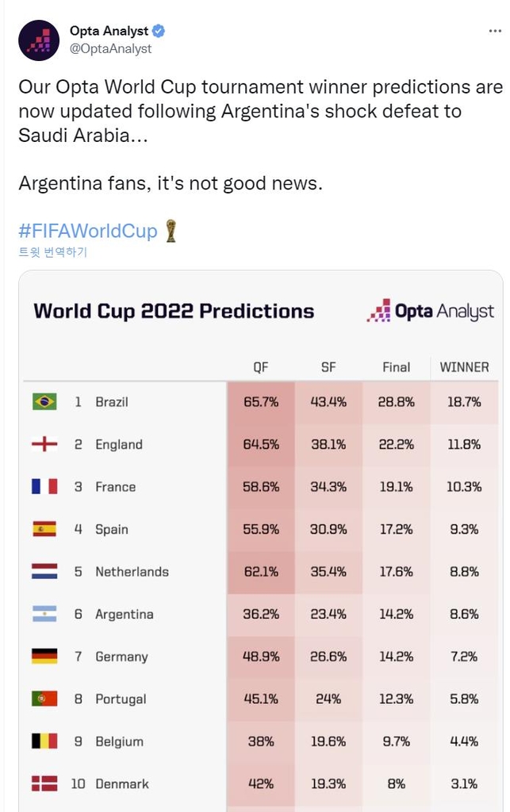510x812 pixels.
Task: Click the #FIFAWorldCup hashtag
Action: (88, 232)
